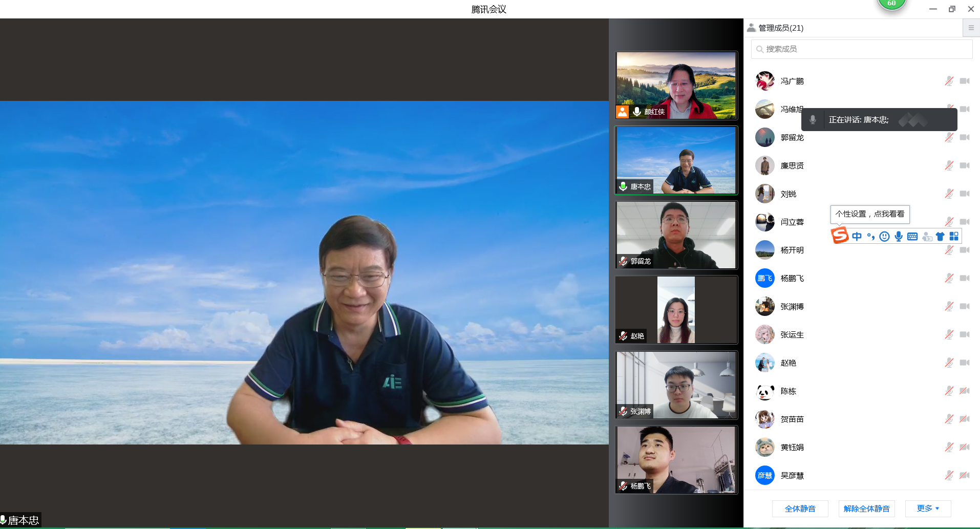Open the Sogou emoji panel
This screenshot has height=529, width=980.
884,236
